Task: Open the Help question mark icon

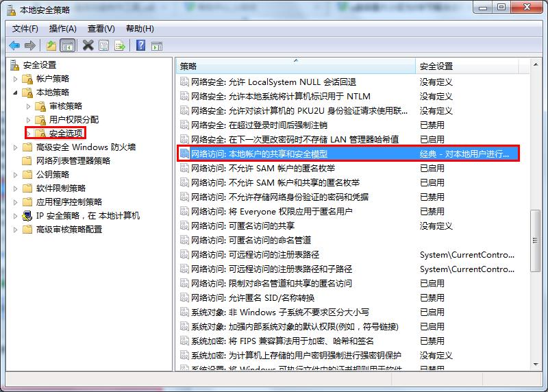Action: (140, 45)
